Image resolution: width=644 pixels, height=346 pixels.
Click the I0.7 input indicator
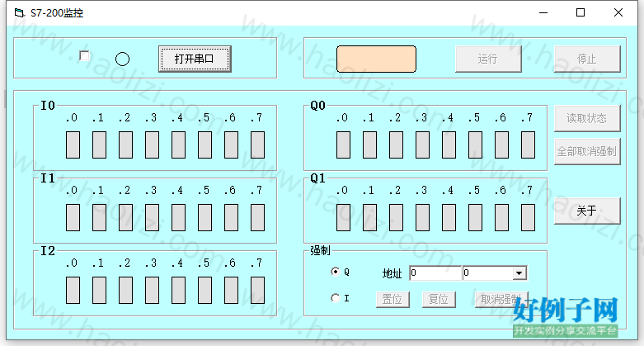pos(257,145)
